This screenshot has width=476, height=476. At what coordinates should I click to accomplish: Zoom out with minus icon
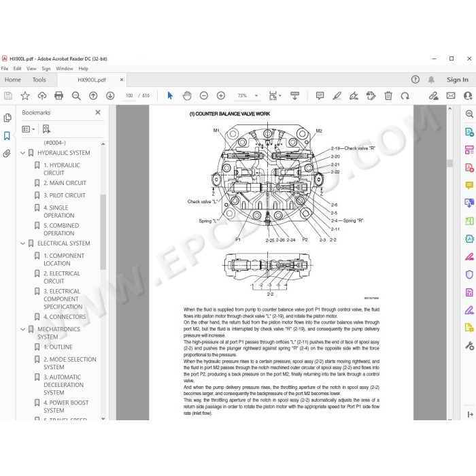coord(204,96)
